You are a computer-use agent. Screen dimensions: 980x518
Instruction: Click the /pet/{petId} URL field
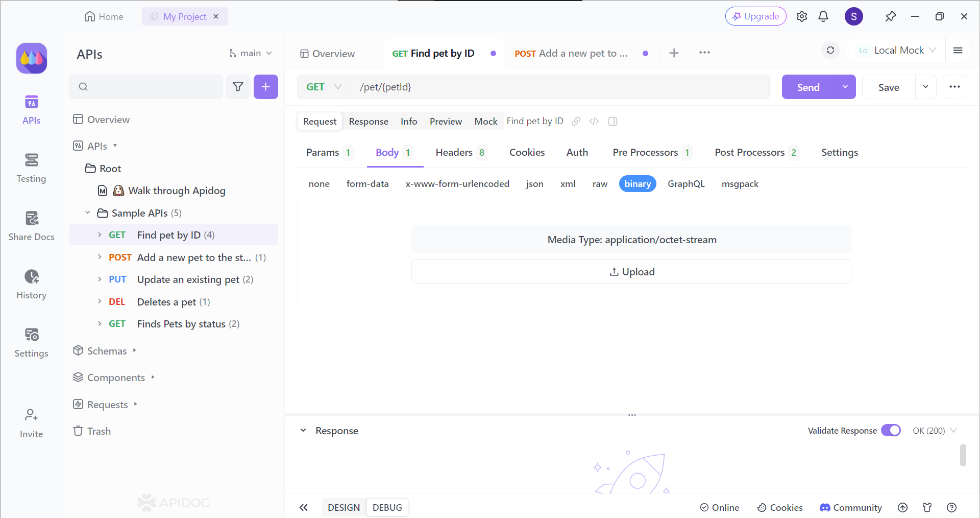click(x=560, y=87)
